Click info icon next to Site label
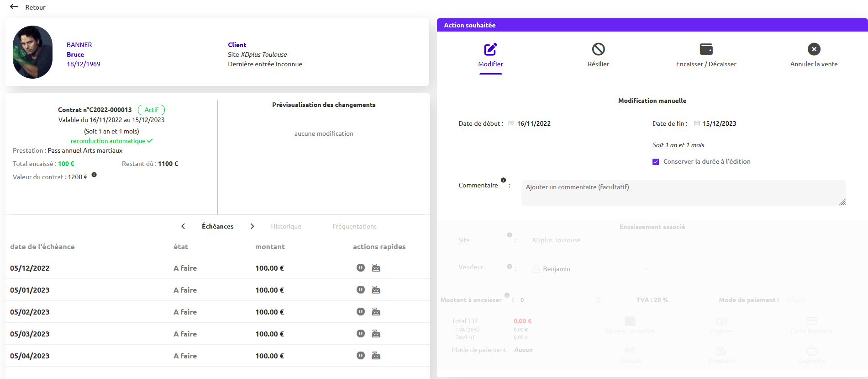This screenshot has width=868, height=379. 509,235
